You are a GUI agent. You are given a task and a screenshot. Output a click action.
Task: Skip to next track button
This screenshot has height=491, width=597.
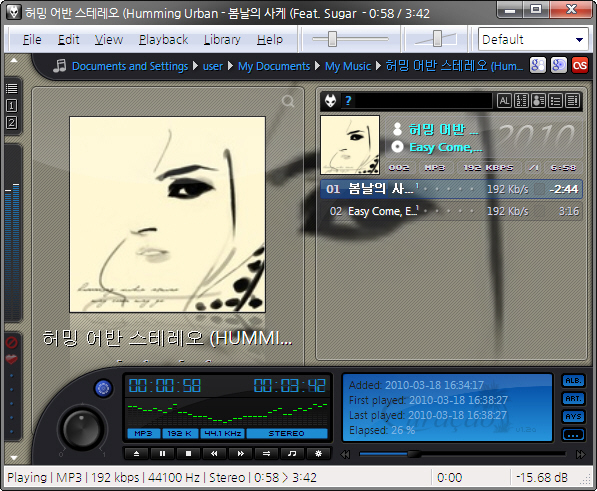click(x=240, y=453)
